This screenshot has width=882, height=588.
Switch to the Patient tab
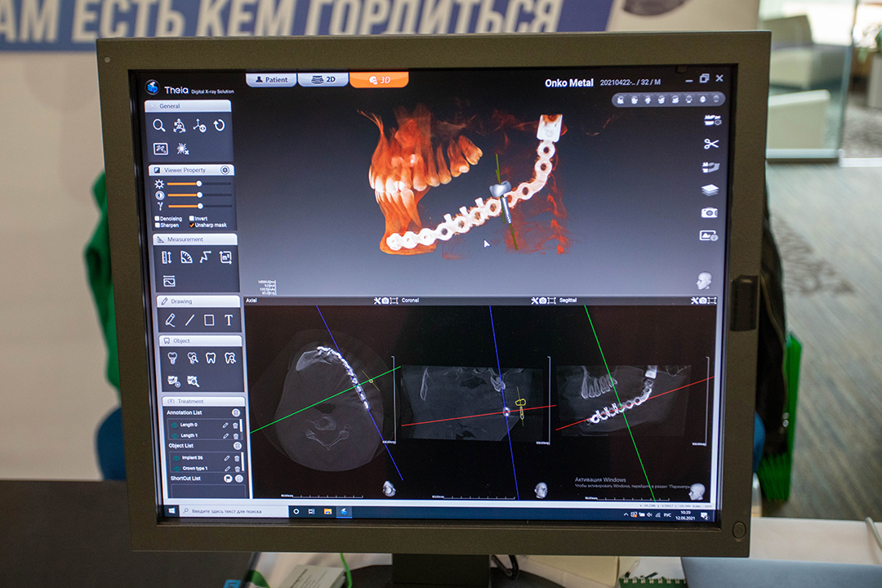pyautogui.click(x=271, y=80)
